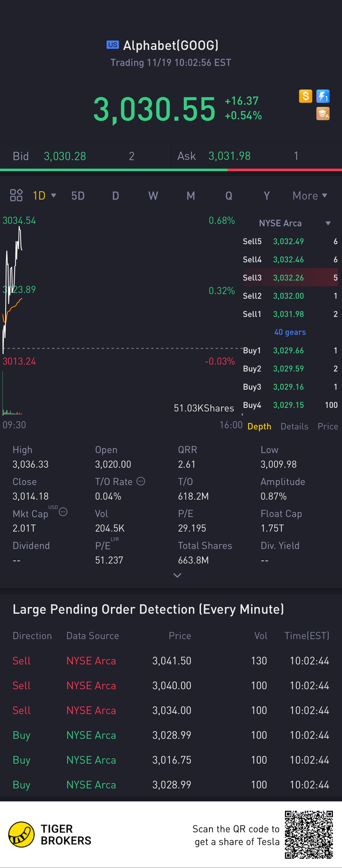Open the More timeframes dropdown

[310, 195]
